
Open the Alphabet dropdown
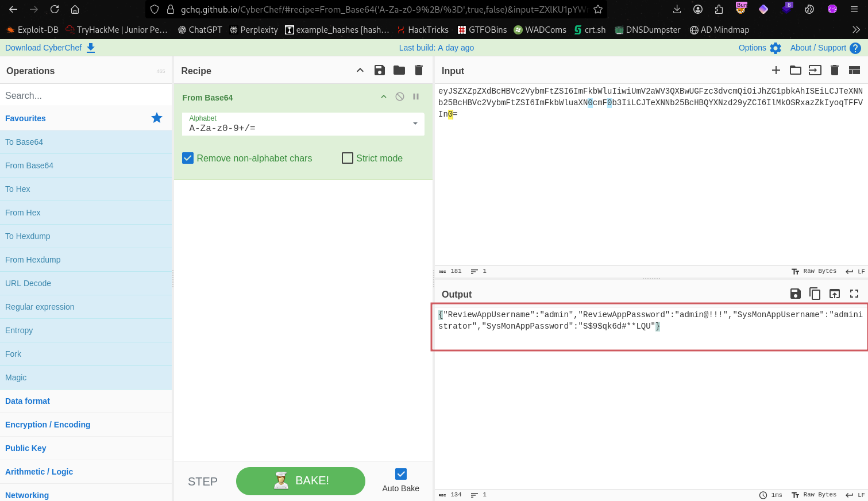[415, 124]
